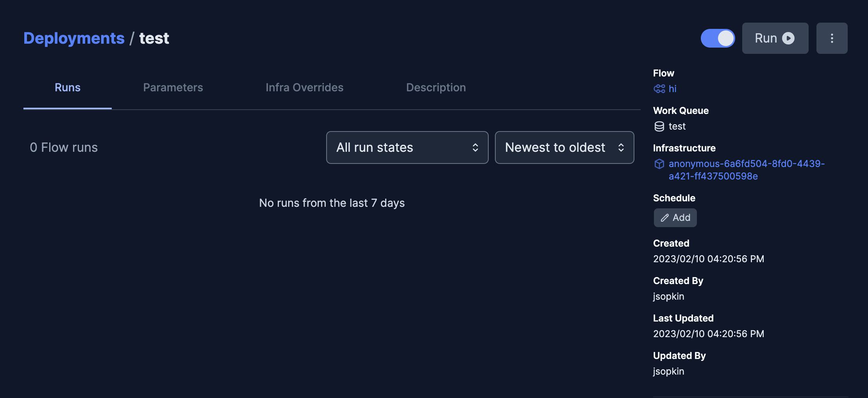Click the pencil icon on the Add button
868x398 pixels.
click(x=665, y=217)
